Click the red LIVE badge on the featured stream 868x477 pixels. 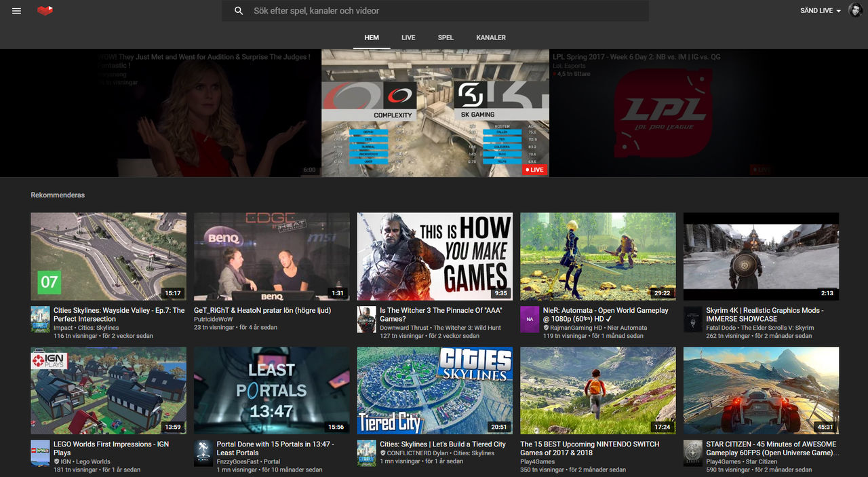534,170
